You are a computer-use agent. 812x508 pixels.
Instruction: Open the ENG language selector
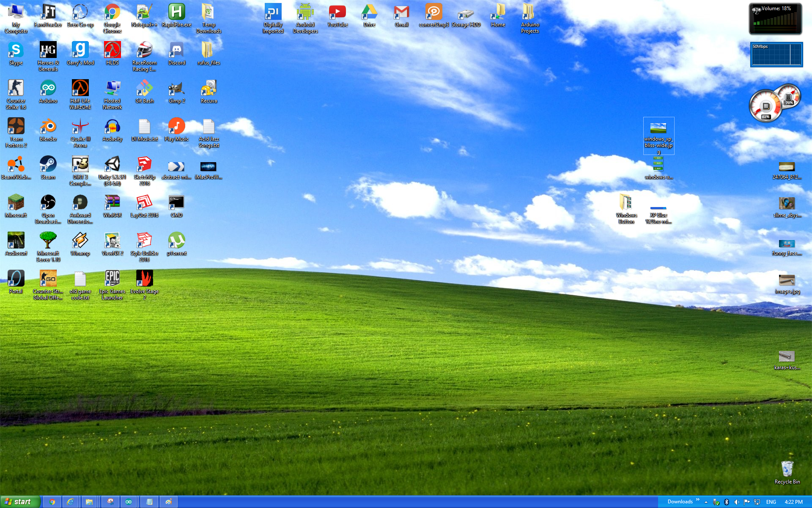coord(771,502)
